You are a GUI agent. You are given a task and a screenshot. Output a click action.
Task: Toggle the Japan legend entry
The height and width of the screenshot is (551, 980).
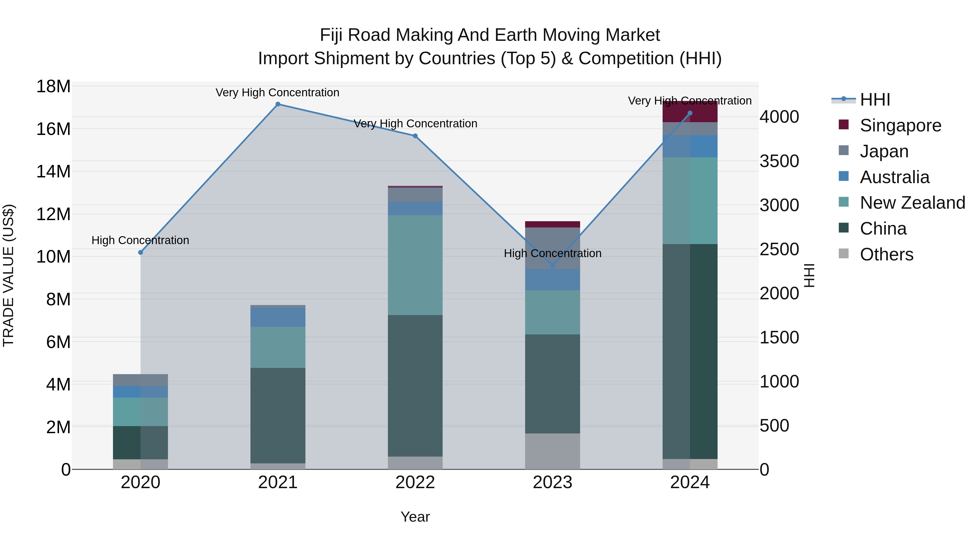(874, 151)
